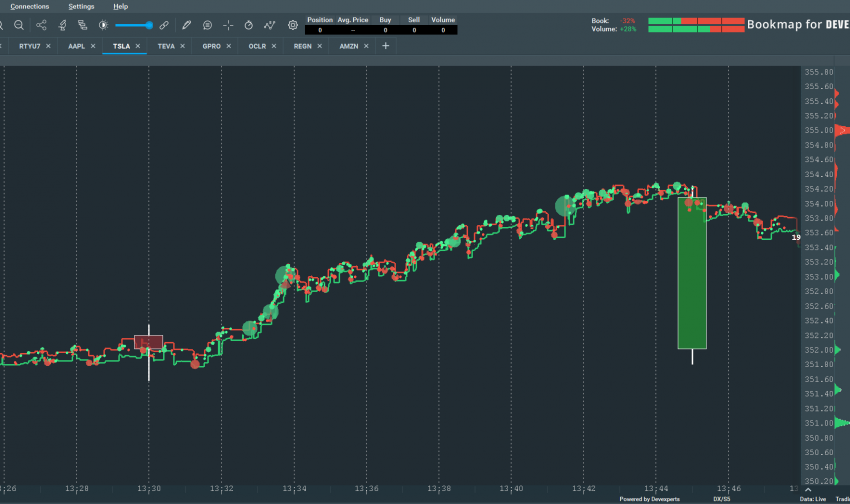Click the Buy count value
Image resolution: width=850 pixels, height=504 pixels.
pos(385,30)
